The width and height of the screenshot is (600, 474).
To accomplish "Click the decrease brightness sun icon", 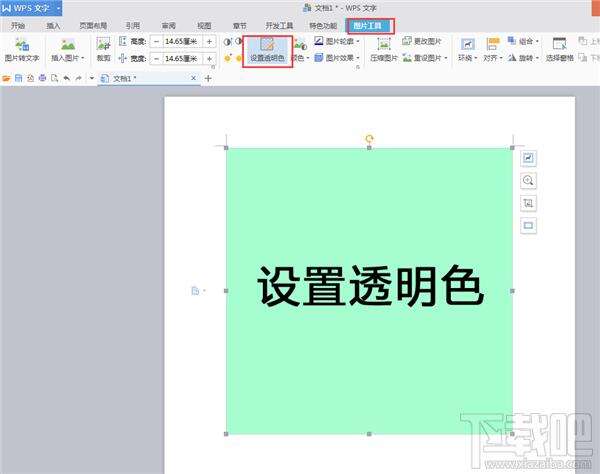I will (x=239, y=58).
